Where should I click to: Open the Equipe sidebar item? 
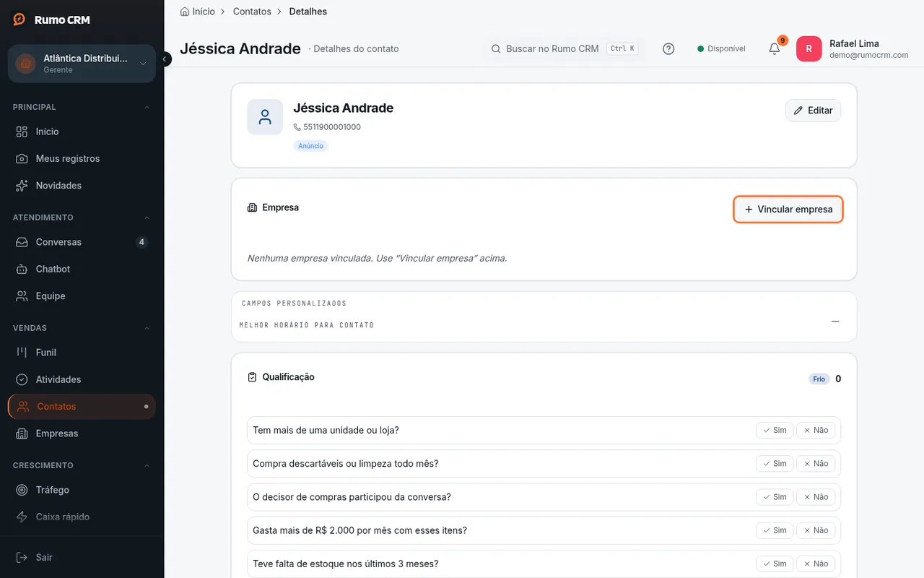click(x=82, y=296)
